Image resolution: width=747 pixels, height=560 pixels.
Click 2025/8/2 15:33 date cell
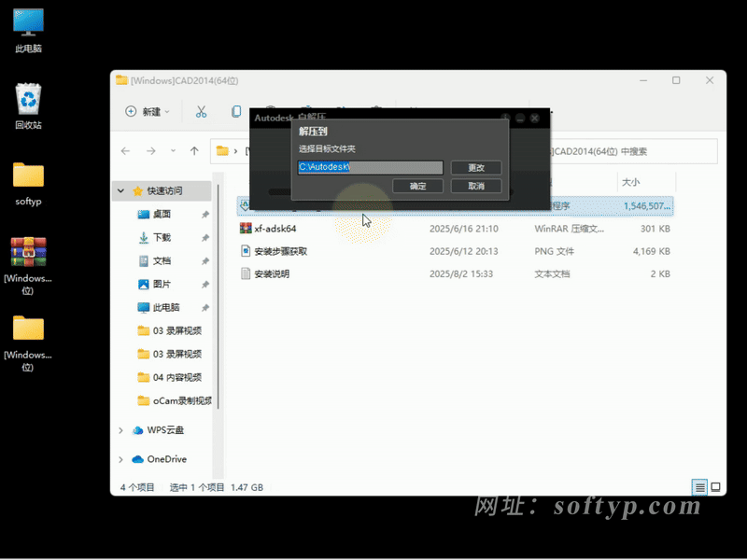[x=461, y=274]
